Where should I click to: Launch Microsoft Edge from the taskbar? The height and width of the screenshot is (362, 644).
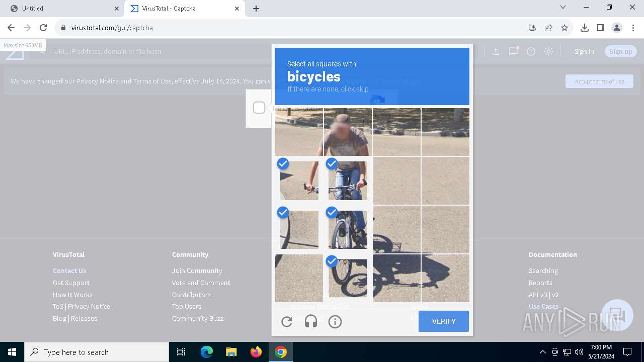click(207, 352)
